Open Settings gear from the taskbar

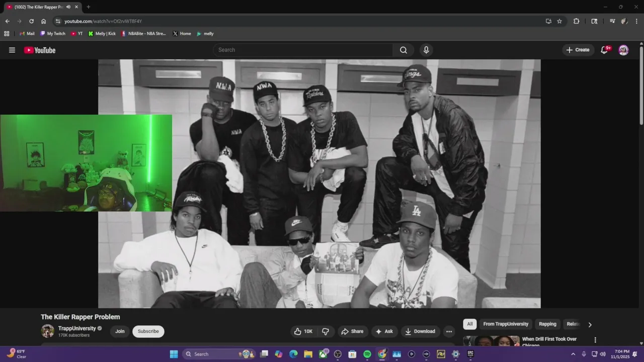click(456, 354)
